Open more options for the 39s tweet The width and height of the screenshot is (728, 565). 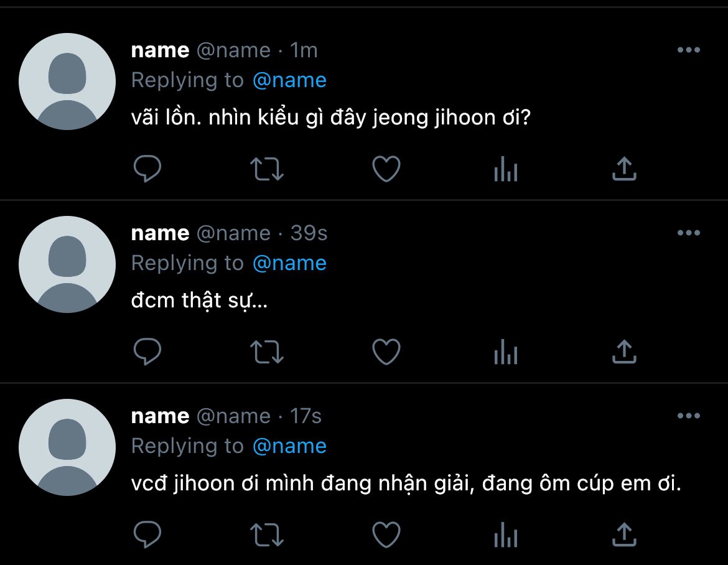point(688,233)
